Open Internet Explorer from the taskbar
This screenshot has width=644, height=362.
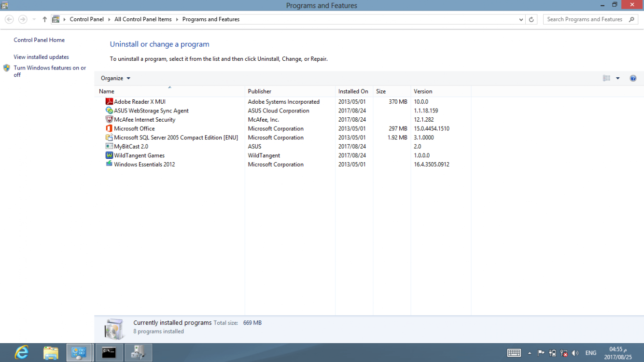coord(22,353)
